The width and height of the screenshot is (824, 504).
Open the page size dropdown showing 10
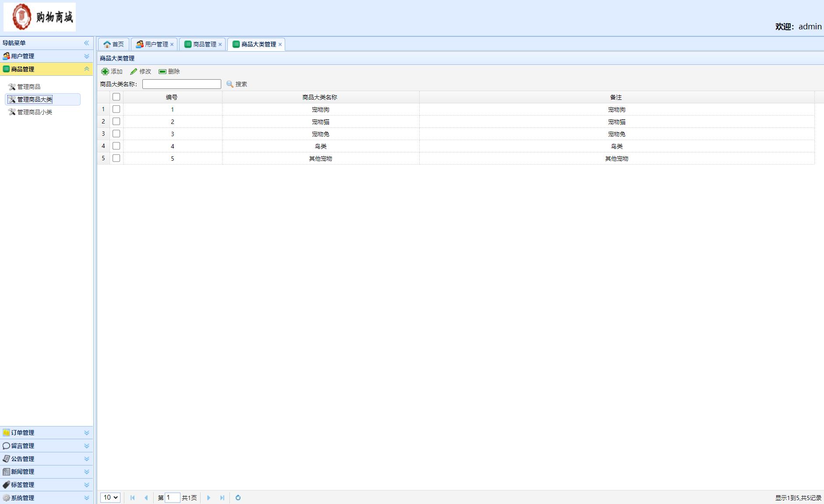110,497
